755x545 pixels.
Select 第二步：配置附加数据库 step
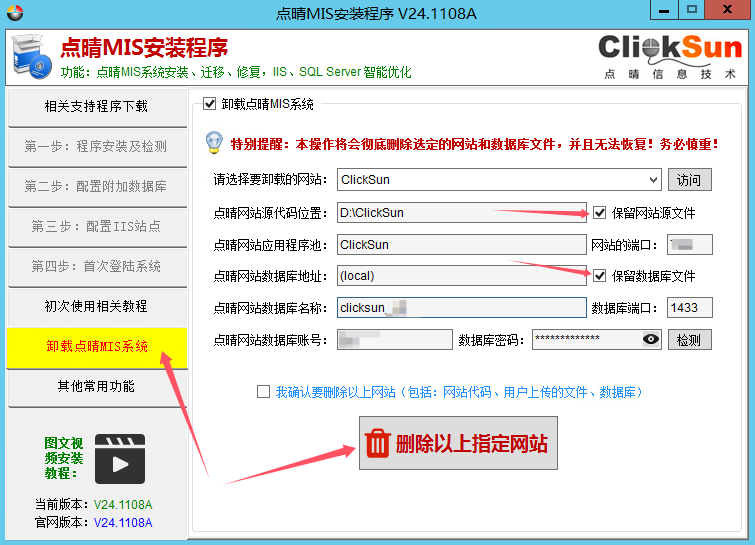pos(97,186)
